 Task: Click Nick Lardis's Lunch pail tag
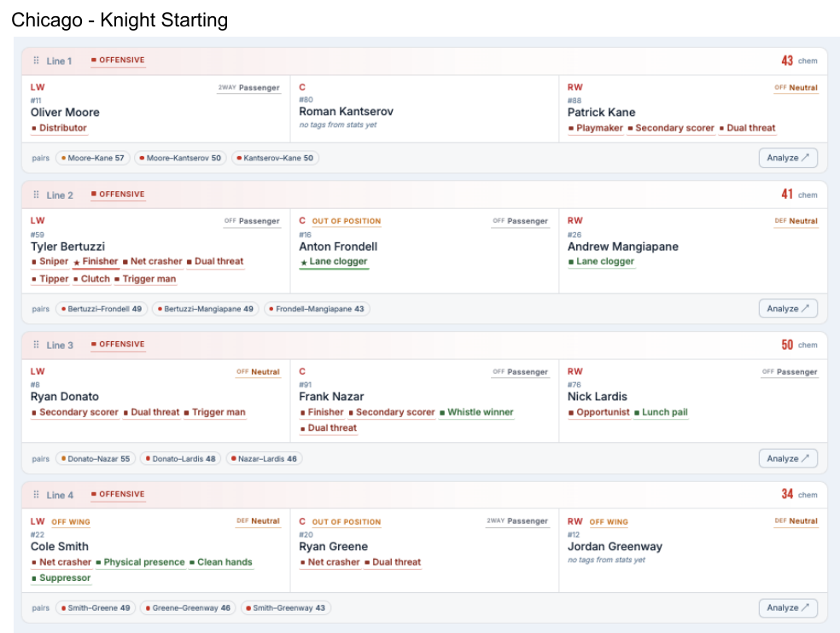[x=661, y=412]
